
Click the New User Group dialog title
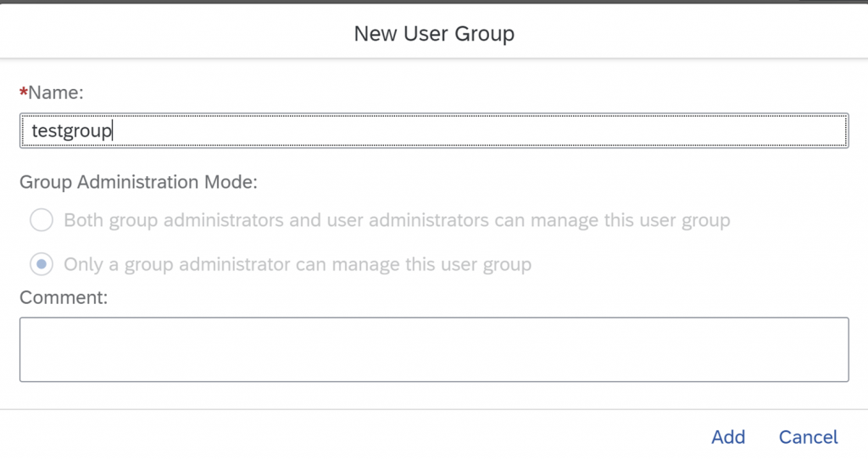(x=434, y=34)
